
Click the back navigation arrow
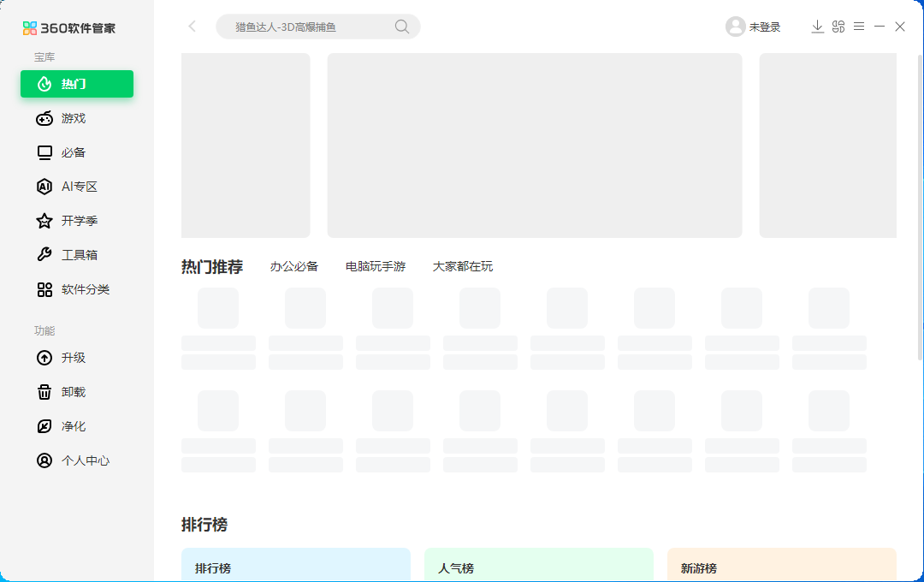tap(192, 27)
